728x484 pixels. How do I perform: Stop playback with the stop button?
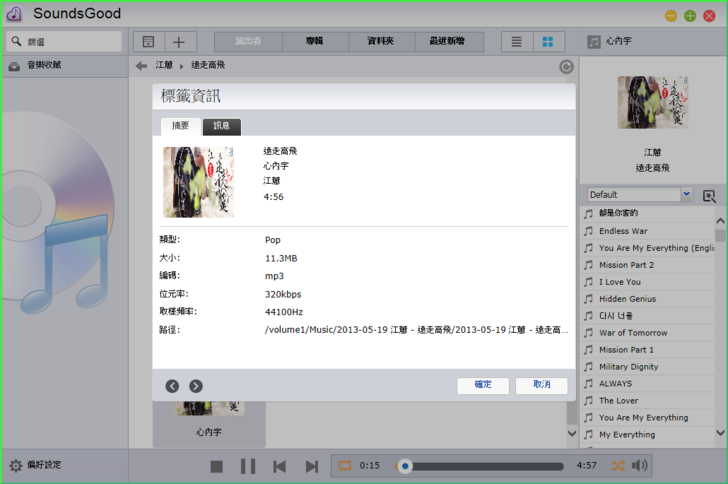coord(216,466)
